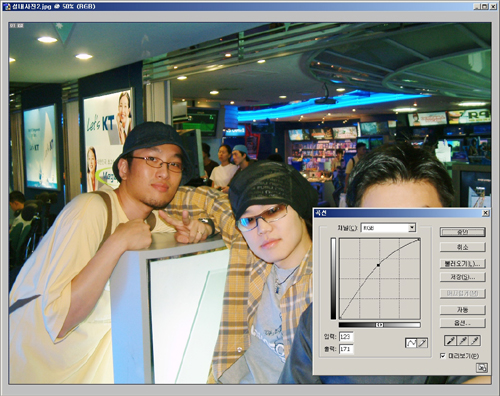Click the 승인 OK button
The width and height of the screenshot is (500, 396).
(x=463, y=232)
